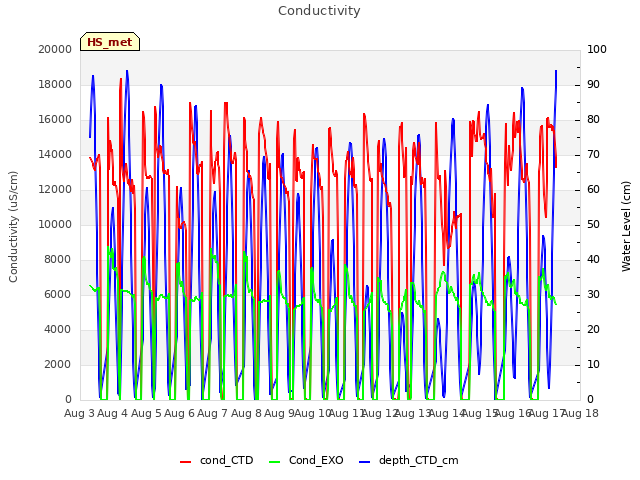Click the green Cond_EXO legend swatch

(275, 461)
